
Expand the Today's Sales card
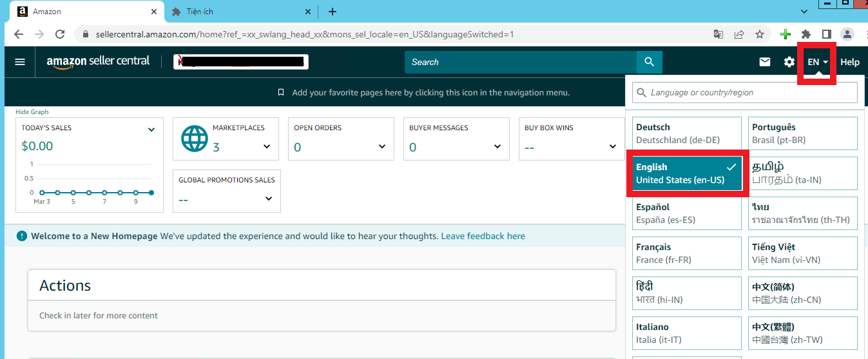pos(151,130)
